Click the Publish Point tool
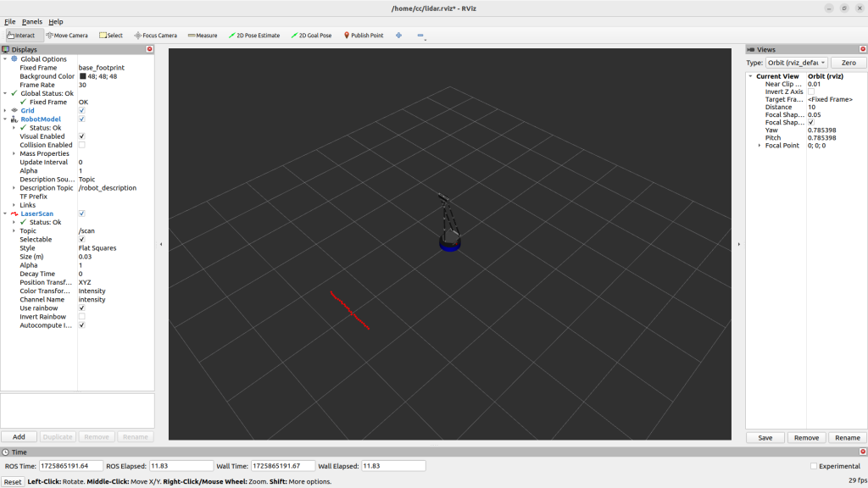 364,36
